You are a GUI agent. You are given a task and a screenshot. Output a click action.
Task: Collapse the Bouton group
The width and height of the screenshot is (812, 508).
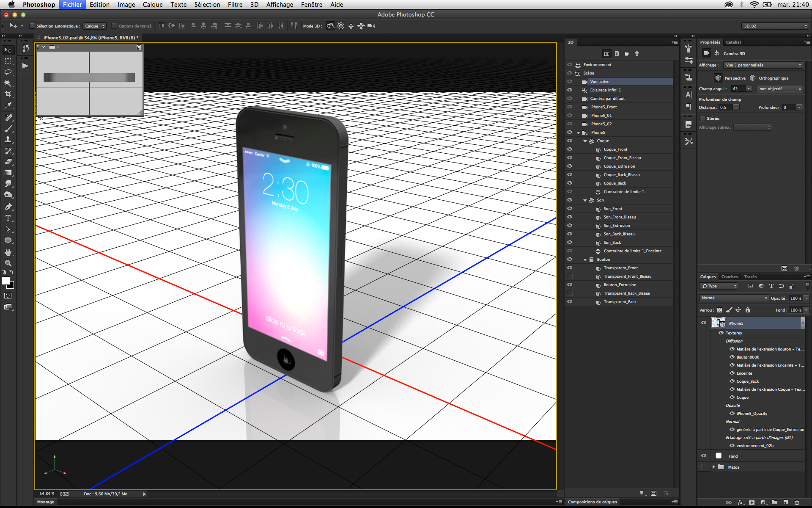[x=585, y=260]
